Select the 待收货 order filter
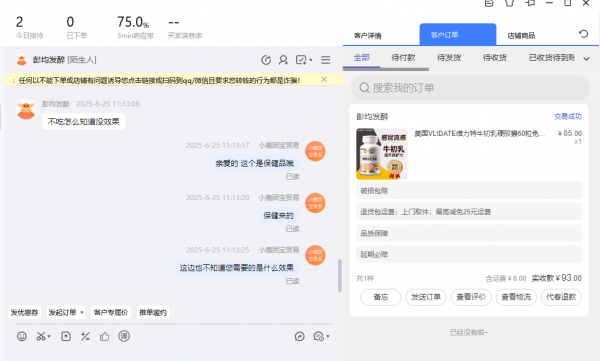Viewport: 600px width, 361px height. (495, 57)
